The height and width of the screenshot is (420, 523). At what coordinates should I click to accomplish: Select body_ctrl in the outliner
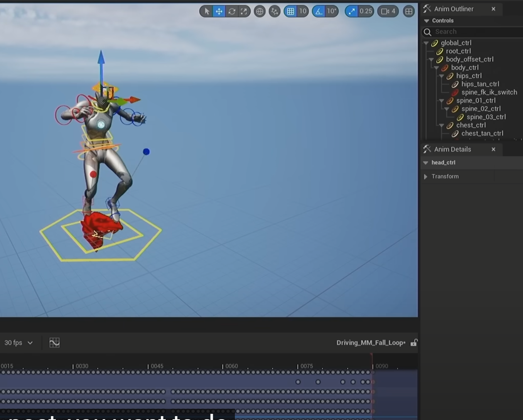pos(464,67)
